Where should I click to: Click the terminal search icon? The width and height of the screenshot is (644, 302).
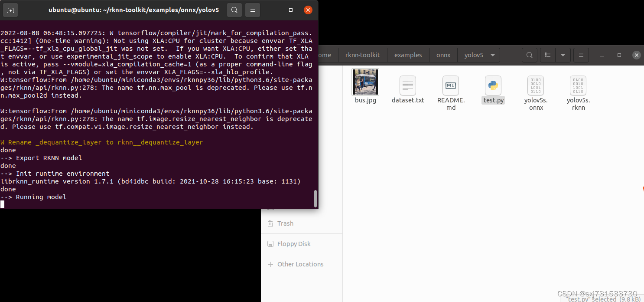[234, 10]
